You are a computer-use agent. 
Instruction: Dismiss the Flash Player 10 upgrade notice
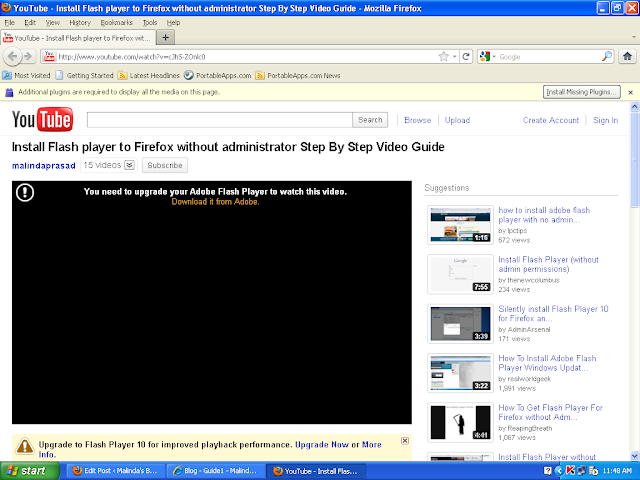[x=404, y=440]
